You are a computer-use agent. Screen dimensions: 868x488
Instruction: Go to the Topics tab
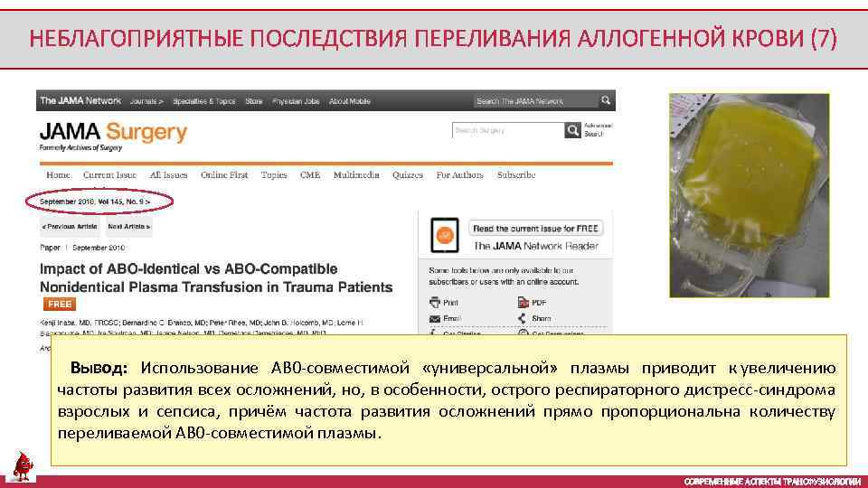click(274, 174)
